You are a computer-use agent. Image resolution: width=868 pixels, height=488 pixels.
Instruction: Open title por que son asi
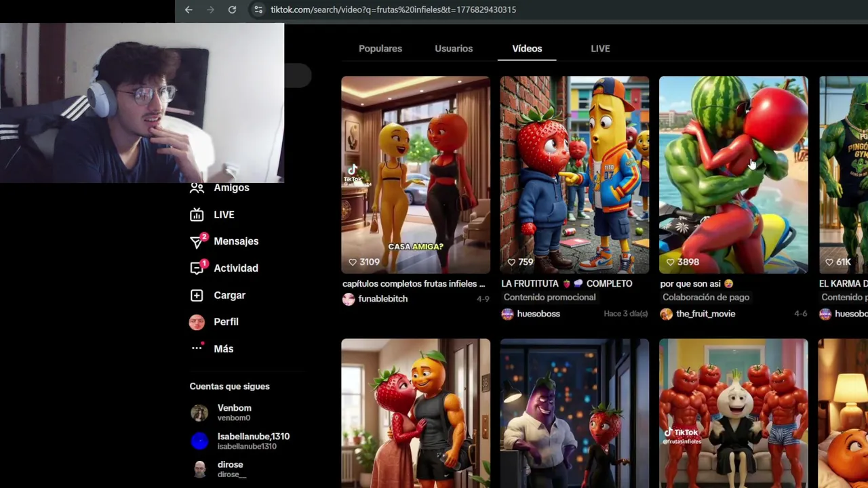click(x=696, y=284)
